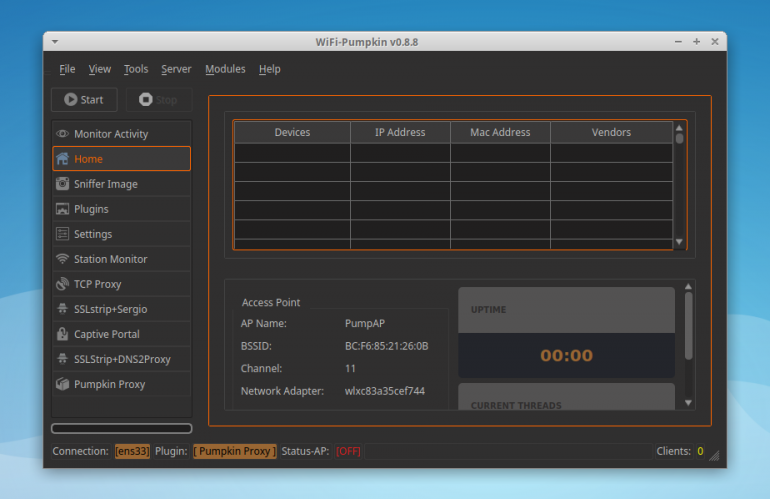Click the sidebar progress bar
770x499 pixels.
pyautogui.click(x=121, y=428)
